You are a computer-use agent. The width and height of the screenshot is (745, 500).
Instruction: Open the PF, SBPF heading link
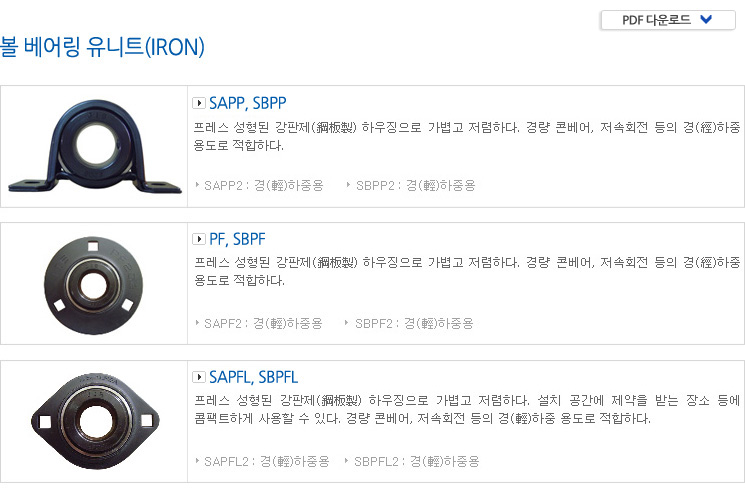point(237,239)
